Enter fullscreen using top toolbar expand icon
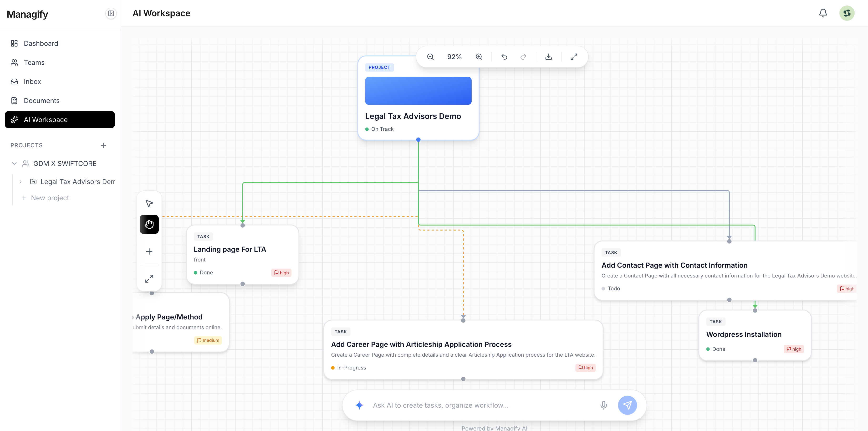Image resolution: width=868 pixels, height=431 pixels. (573, 57)
